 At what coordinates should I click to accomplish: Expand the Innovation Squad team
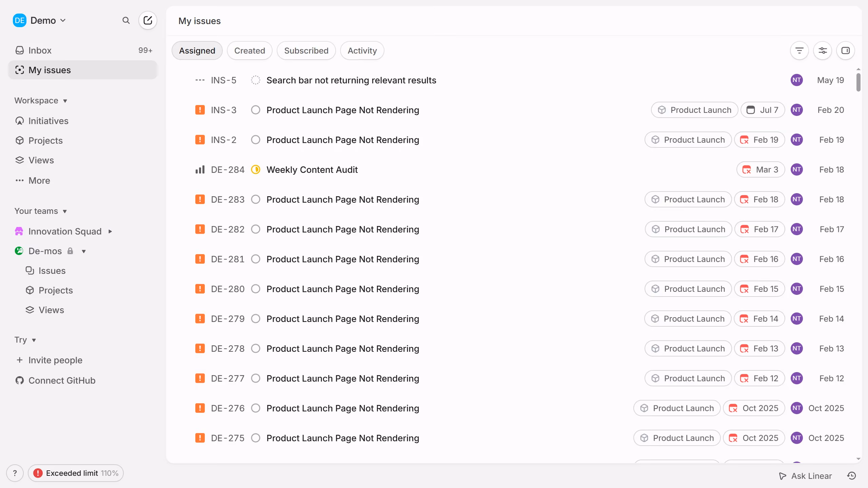[110, 231]
